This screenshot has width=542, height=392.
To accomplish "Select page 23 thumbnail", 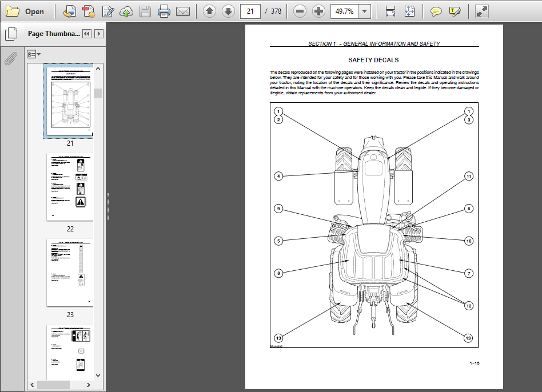I will pyautogui.click(x=70, y=273).
